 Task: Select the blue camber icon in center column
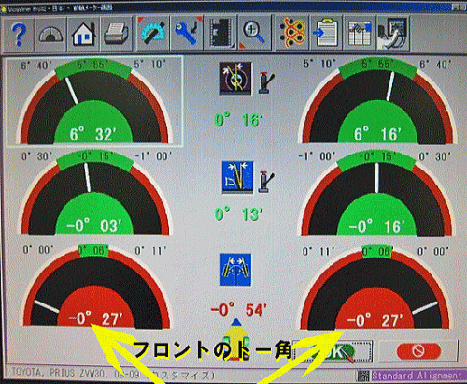238,177
